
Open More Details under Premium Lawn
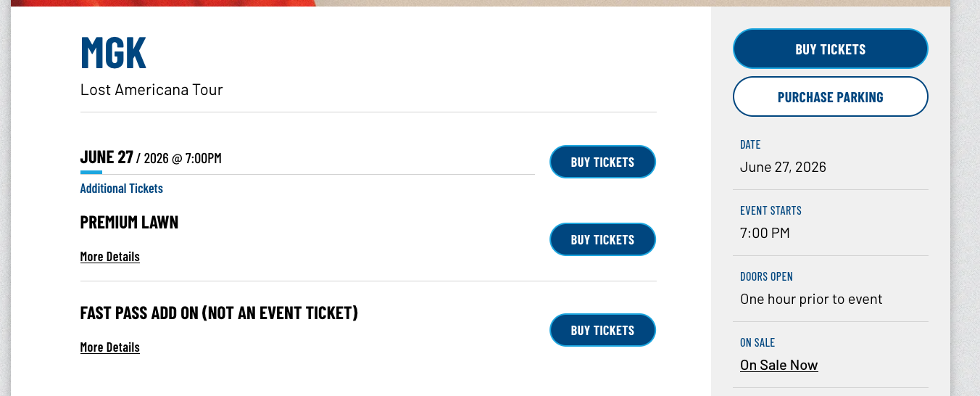click(110, 257)
